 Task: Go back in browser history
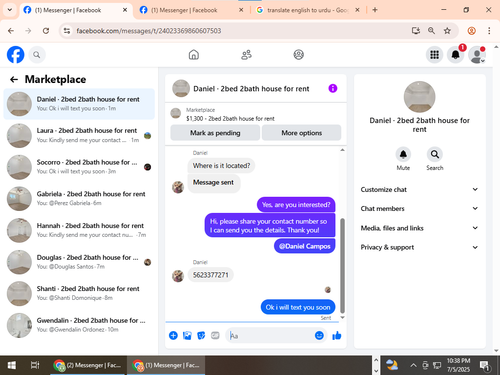pyautogui.click(x=11, y=31)
